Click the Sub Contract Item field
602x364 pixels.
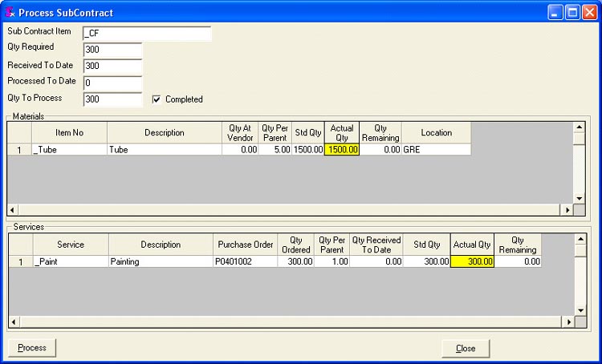point(146,34)
